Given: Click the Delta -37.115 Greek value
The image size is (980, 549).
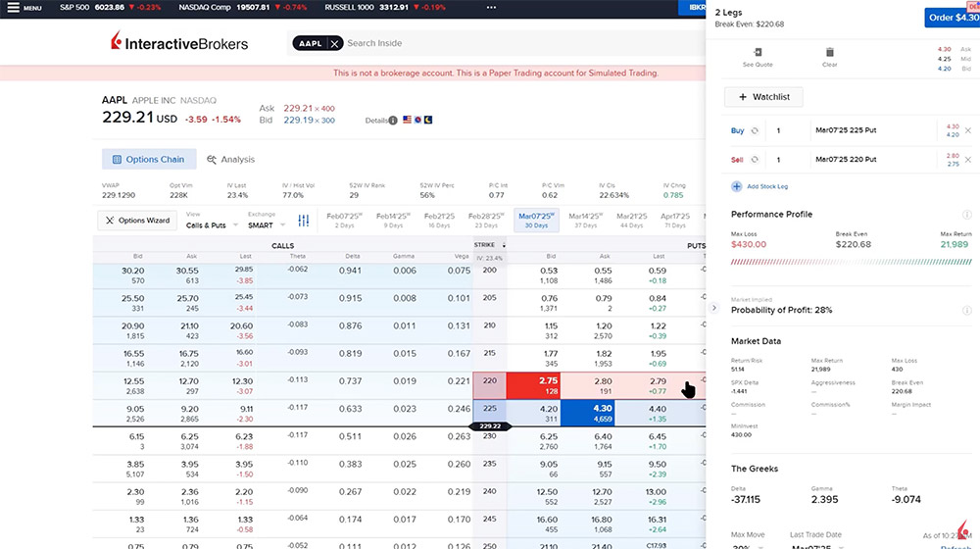Looking at the screenshot, I should 746,500.
